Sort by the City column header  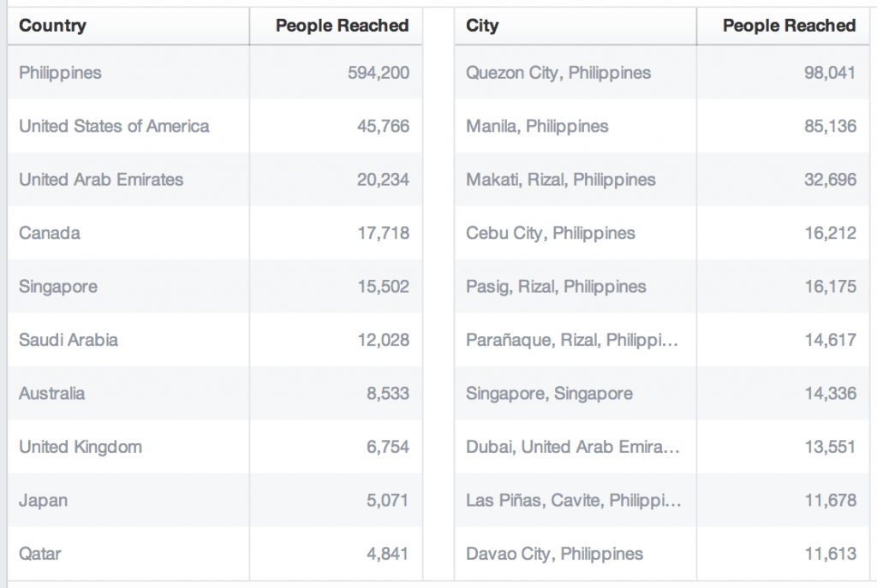click(x=482, y=26)
